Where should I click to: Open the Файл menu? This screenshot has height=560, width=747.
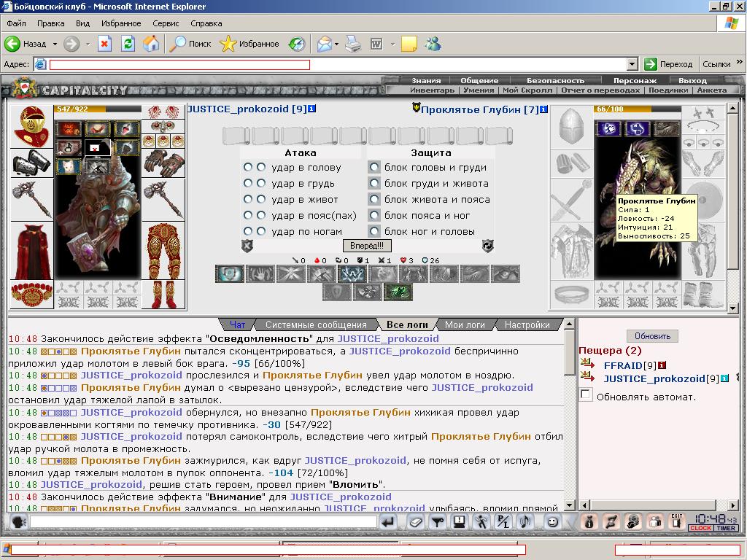(17, 23)
